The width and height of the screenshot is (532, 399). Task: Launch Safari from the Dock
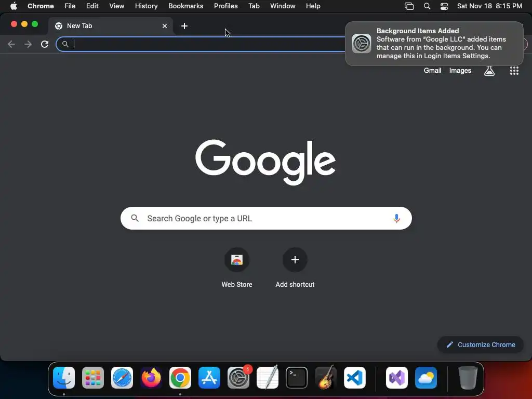122,378
